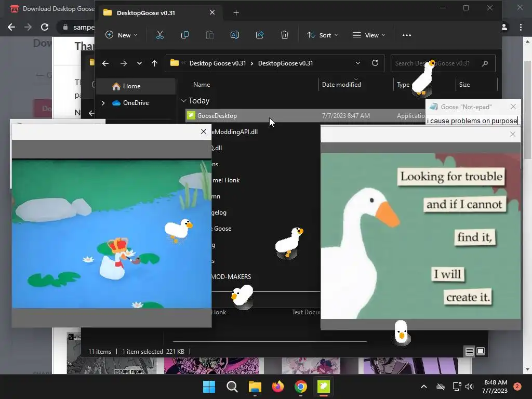The width and height of the screenshot is (532, 399).
Task: Refresh the Explorer folder view
Action: pyautogui.click(x=375, y=63)
